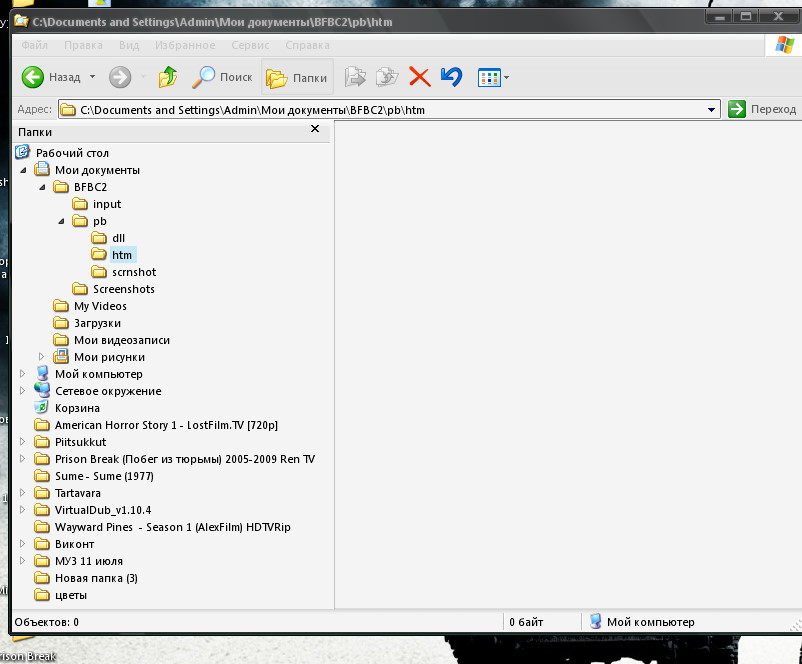This screenshot has height=664, width=802.
Task: Click the Copy To folder icon
Action: click(x=387, y=77)
